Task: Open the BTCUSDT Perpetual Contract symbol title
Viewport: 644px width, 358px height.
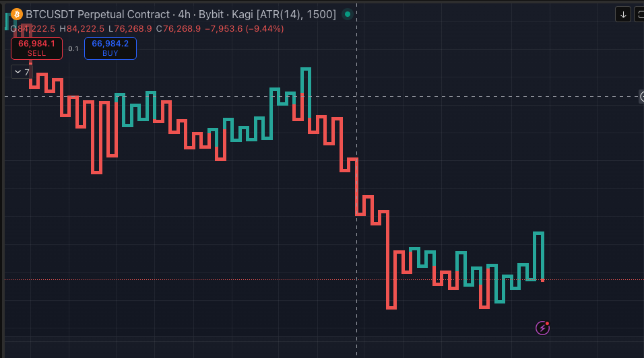Action: pos(98,14)
